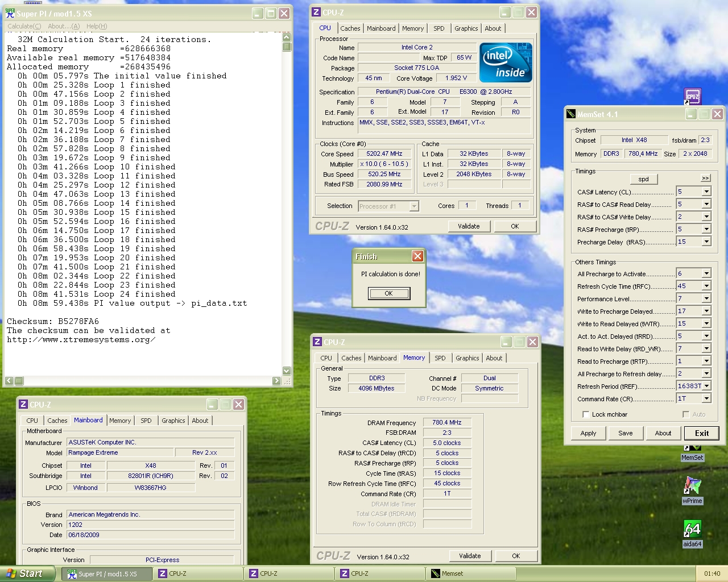Switch to Mainboard tab in top CPU-Z
This screenshot has width=728, height=582.
click(x=381, y=28)
